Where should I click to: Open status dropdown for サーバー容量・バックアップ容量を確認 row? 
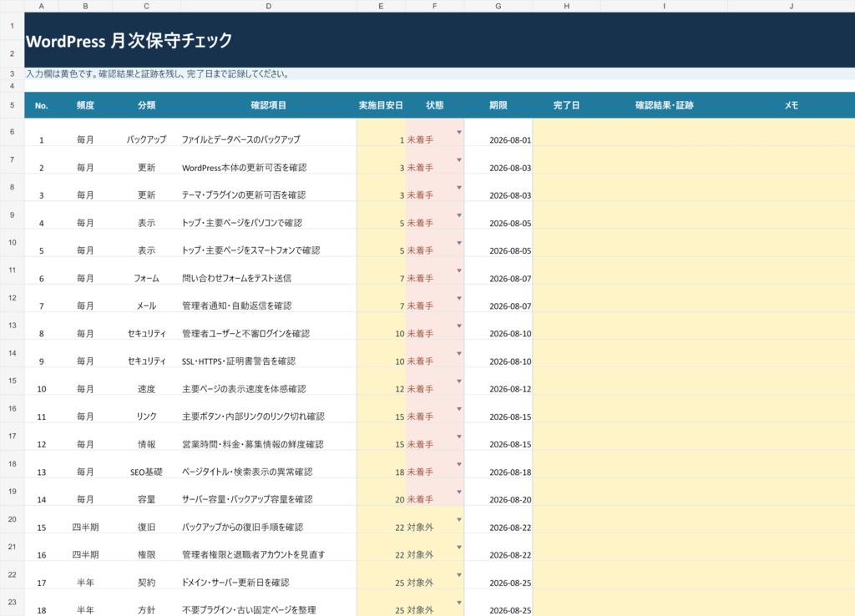(458, 492)
